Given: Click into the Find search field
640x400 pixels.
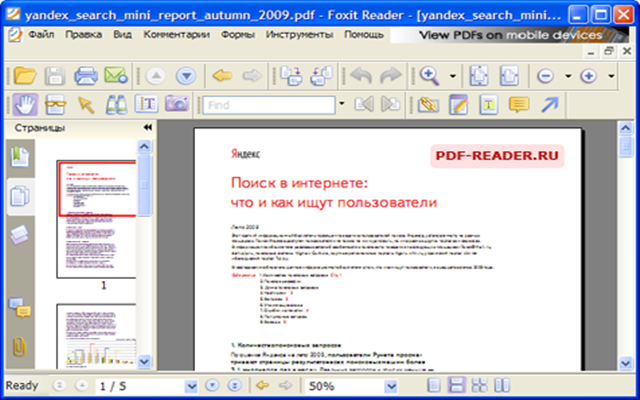Looking at the screenshot, I should tap(269, 105).
